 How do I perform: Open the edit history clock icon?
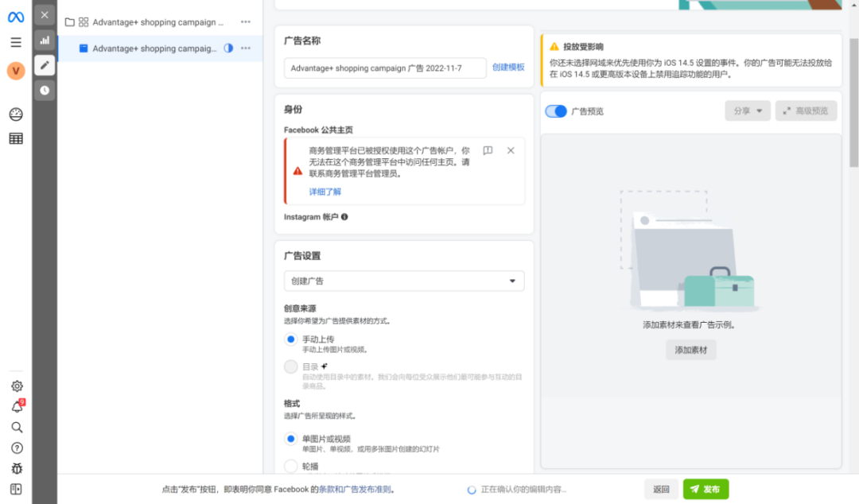[x=45, y=91]
